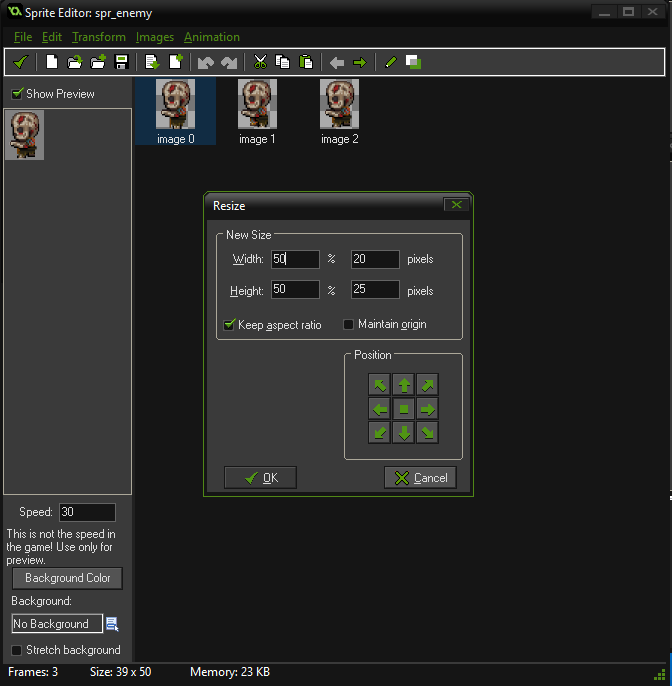Screen dimensions: 672x686
Task: Set position to bottom-center down arrow
Action: [403, 433]
